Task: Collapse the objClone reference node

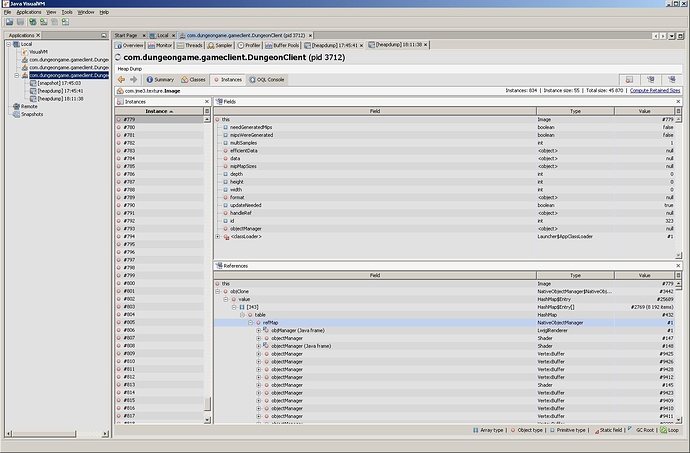Action: coord(217,291)
